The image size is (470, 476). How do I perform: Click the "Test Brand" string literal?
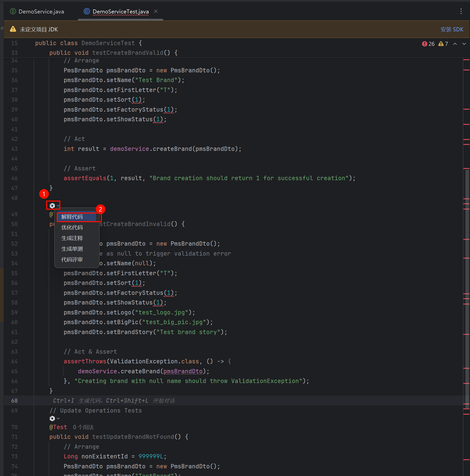click(x=156, y=80)
